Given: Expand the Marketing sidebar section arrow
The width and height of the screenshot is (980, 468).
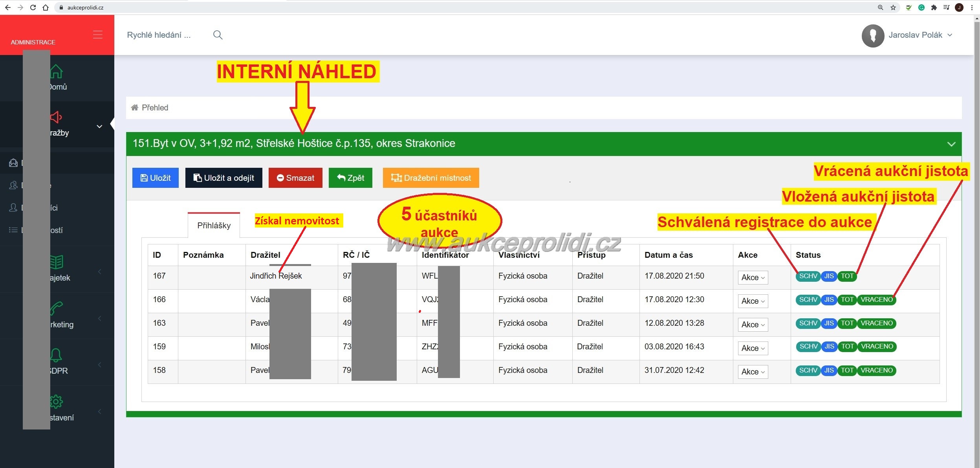Looking at the screenshot, I should click(100, 318).
